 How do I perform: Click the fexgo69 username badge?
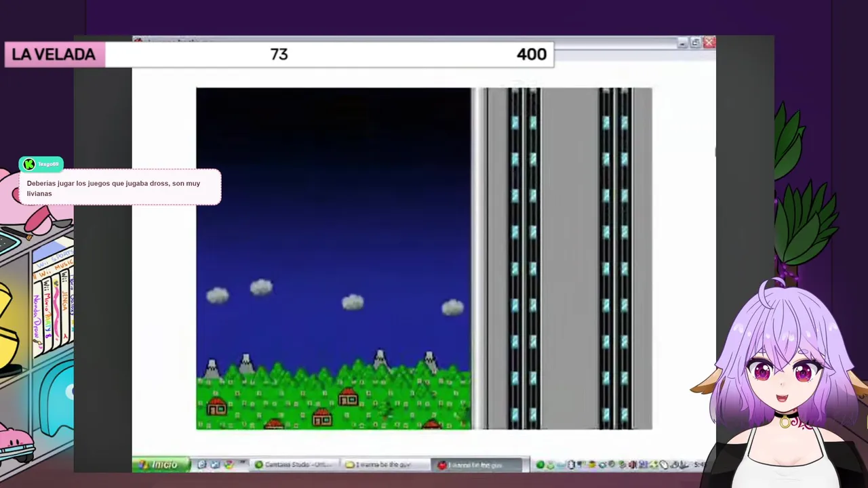pyautogui.click(x=41, y=164)
